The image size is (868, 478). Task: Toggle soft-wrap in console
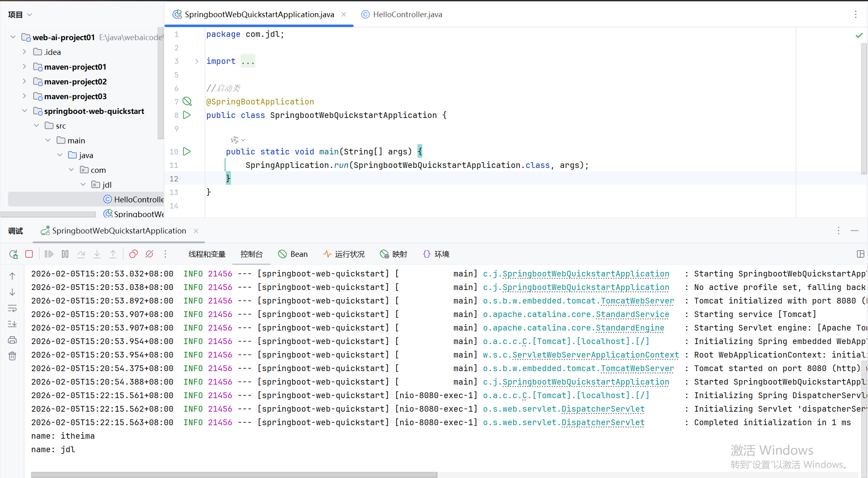(12, 308)
